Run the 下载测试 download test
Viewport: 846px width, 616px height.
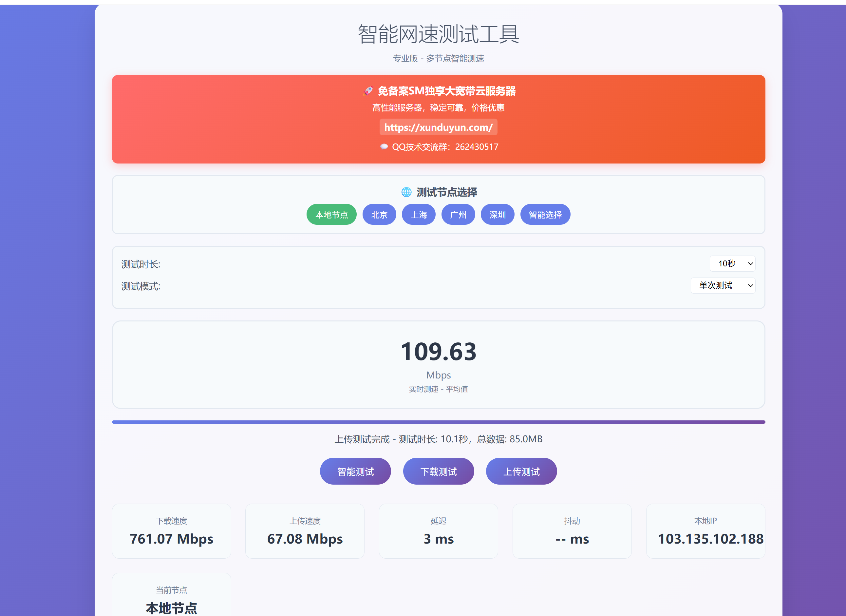(x=438, y=471)
